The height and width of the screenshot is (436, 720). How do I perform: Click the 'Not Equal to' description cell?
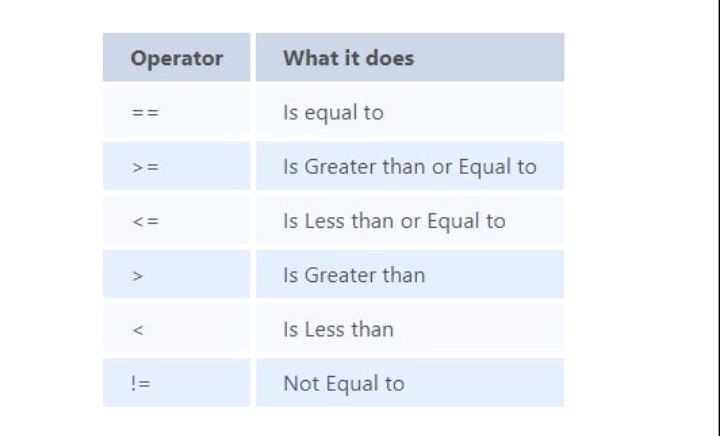(343, 383)
